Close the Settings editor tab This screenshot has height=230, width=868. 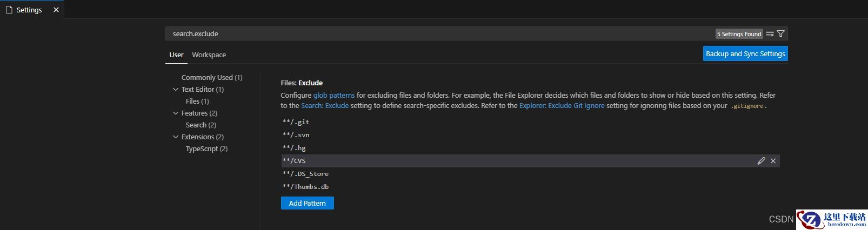[x=56, y=10]
